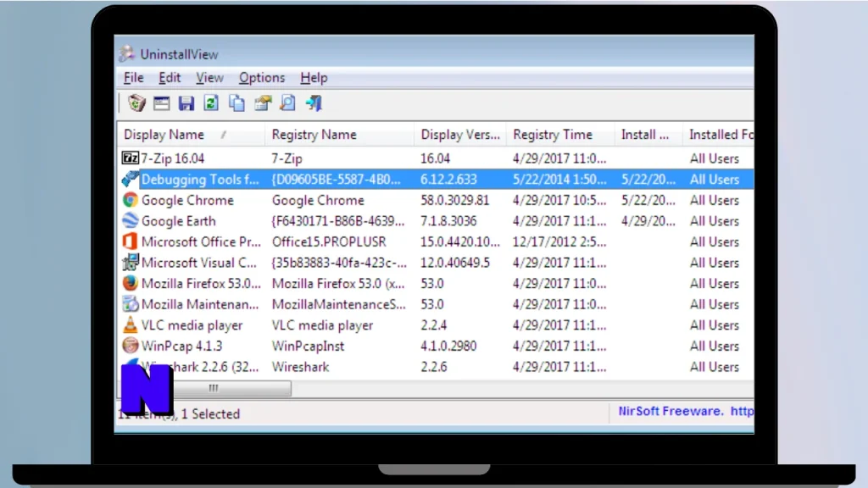Open the Help menu

[314, 78]
